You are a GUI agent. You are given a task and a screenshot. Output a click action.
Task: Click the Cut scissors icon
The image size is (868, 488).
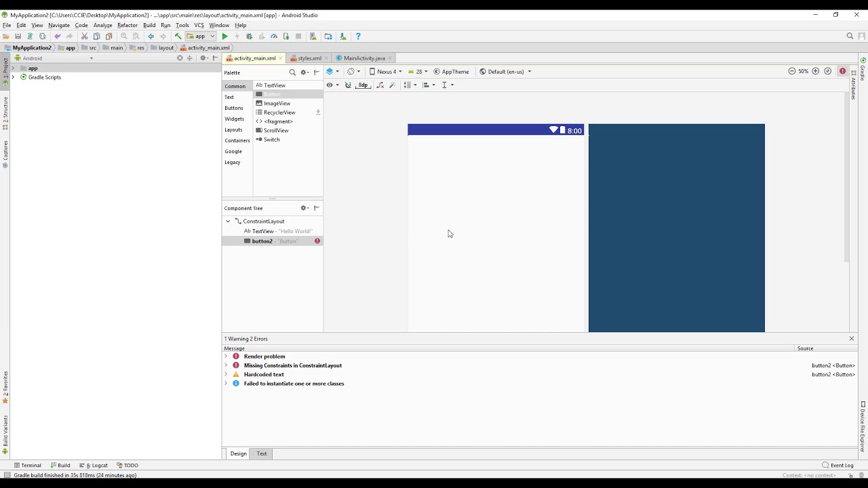click(x=84, y=37)
